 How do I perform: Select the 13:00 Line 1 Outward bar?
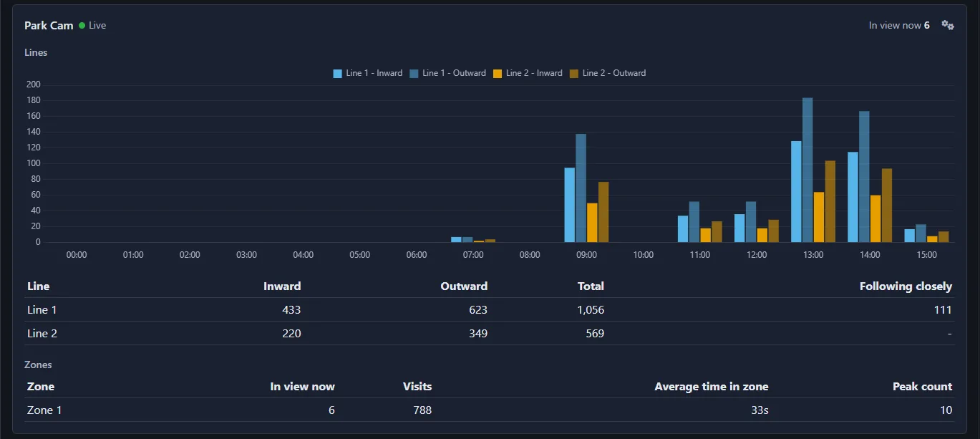(x=807, y=170)
